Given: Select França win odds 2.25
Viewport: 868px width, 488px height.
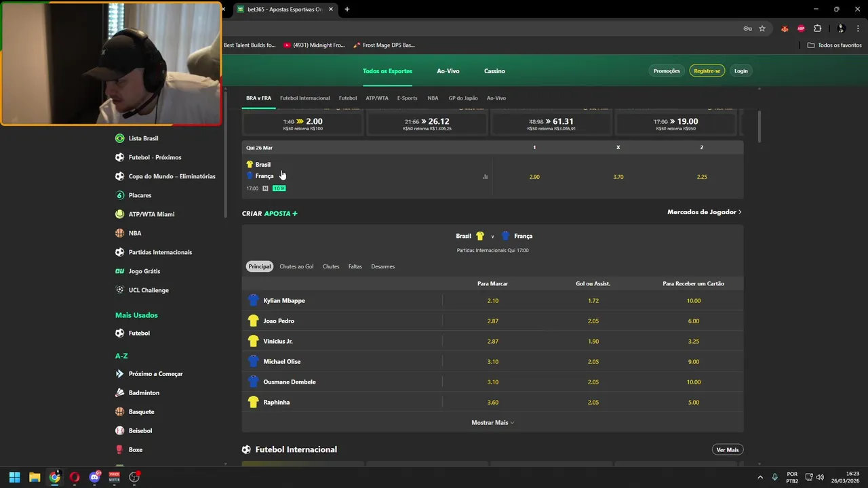Looking at the screenshot, I should pyautogui.click(x=702, y=177).
